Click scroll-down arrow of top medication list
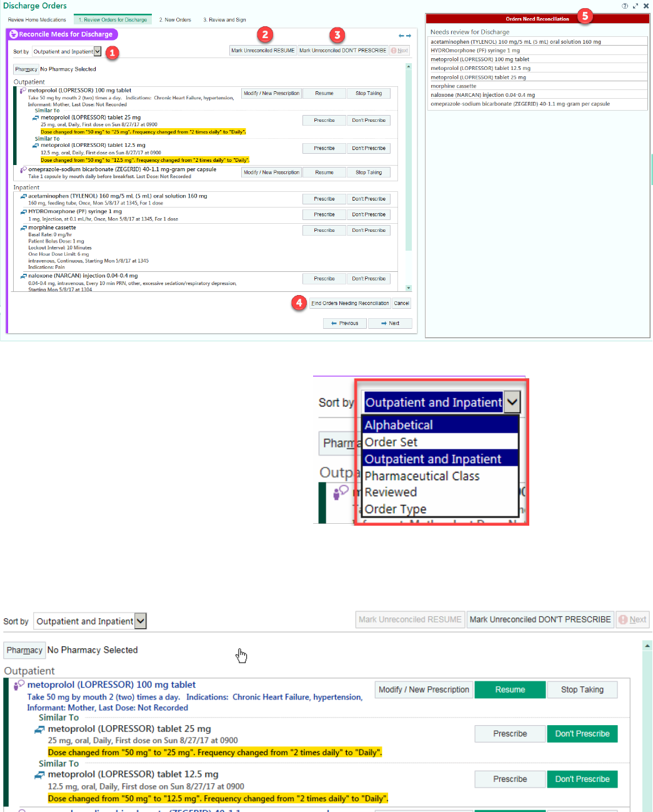 [409, 288]
